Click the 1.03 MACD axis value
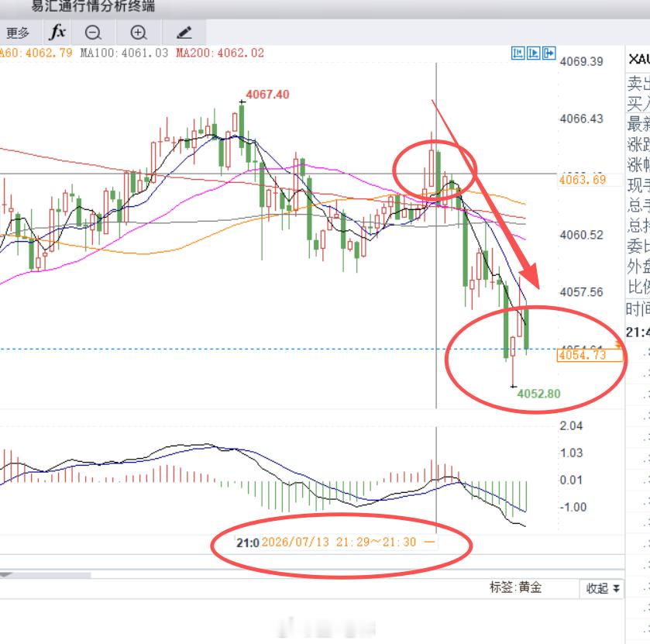The height and width of the screenshot is (644, 650). point(571,453)
